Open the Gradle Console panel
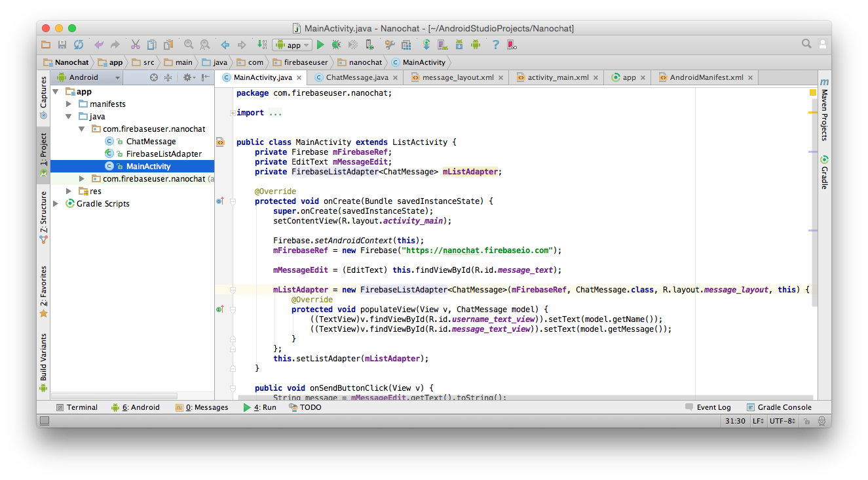This screenshot has width=868, height=480. coord(780,407)
